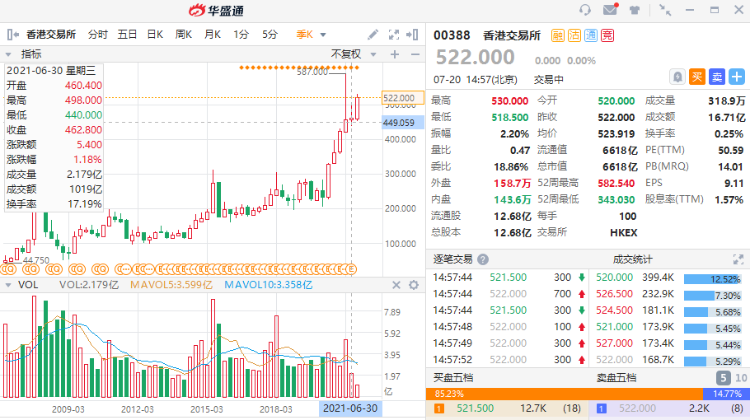Switch to 逐笔交易 tab
750x420 pixels.
tap(452, 260)
